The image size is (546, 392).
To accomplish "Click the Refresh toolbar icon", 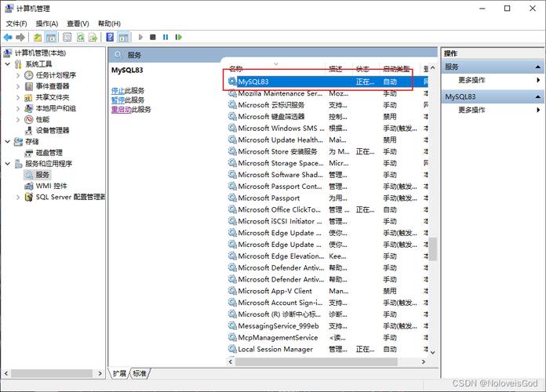I will [81, 37].
